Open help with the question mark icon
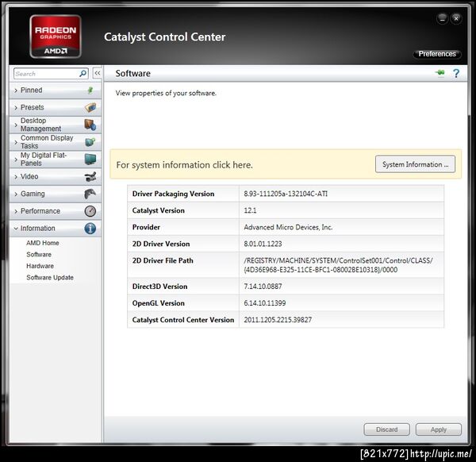The image size is (476, 462). pos(456,73)
